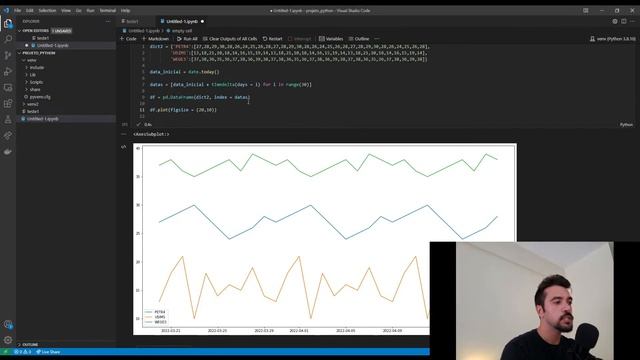Click the notebook settings gear icon
The width and height of the screenshot is (640, 360).
(615, 21)
